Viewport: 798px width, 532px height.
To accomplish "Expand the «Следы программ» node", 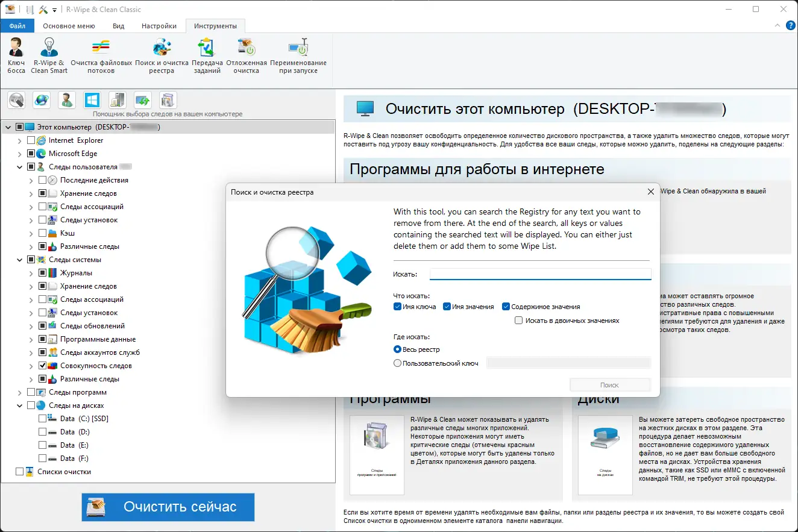I will tap(19, 392).
